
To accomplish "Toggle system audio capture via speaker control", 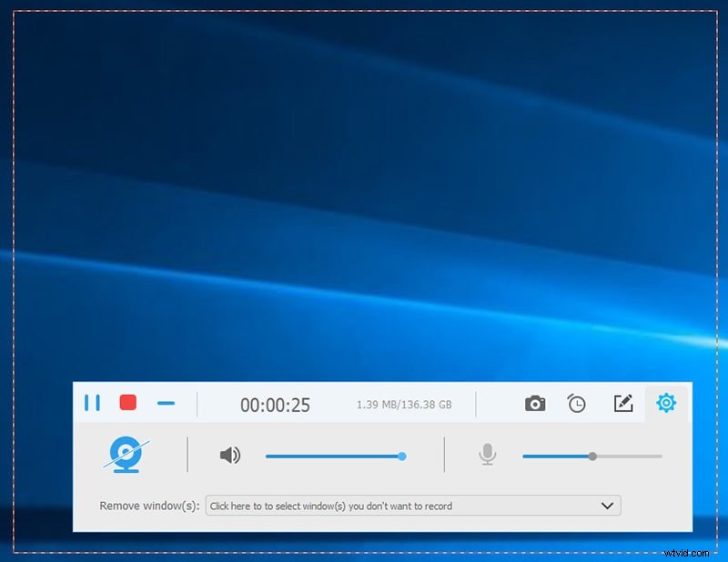I will (x=230, y=456).
